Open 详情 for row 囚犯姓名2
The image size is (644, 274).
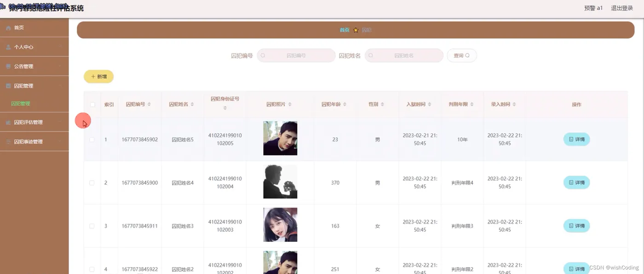pos(576,268)
